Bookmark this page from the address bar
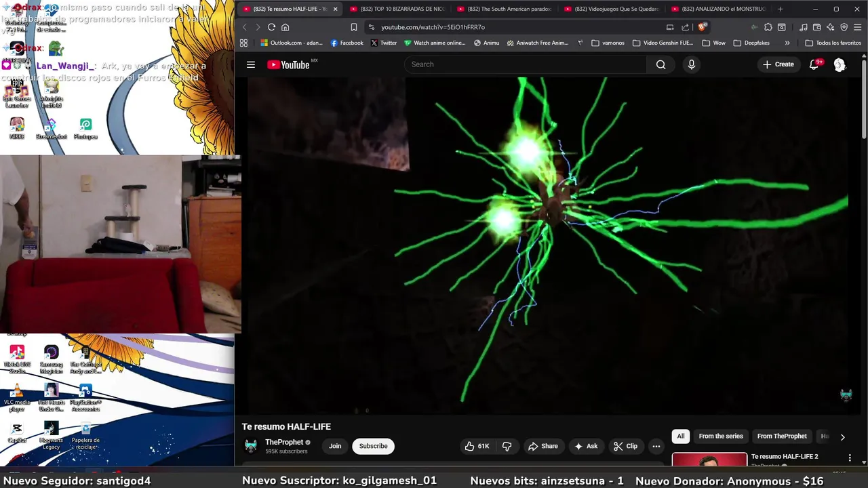 353,27
